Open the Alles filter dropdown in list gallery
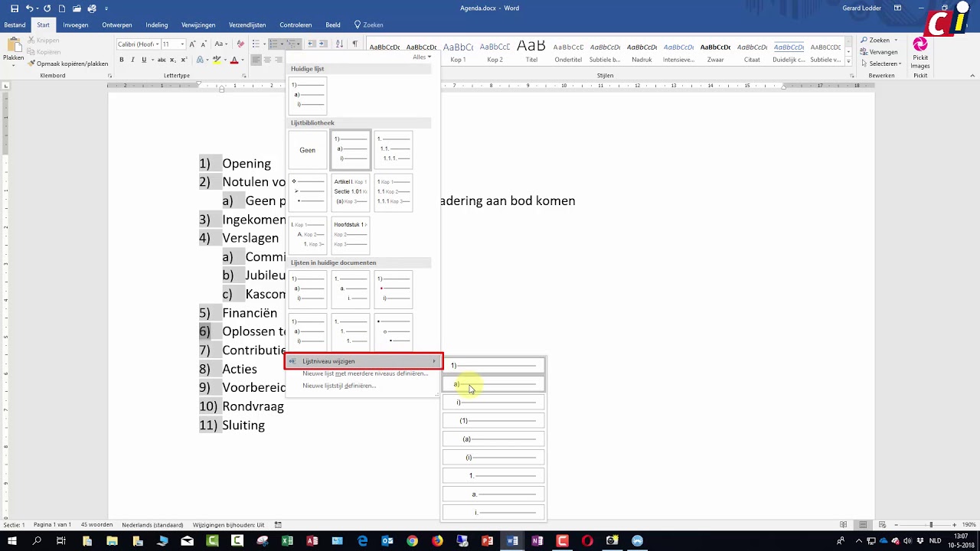980x551 pixels. [422, 57]
